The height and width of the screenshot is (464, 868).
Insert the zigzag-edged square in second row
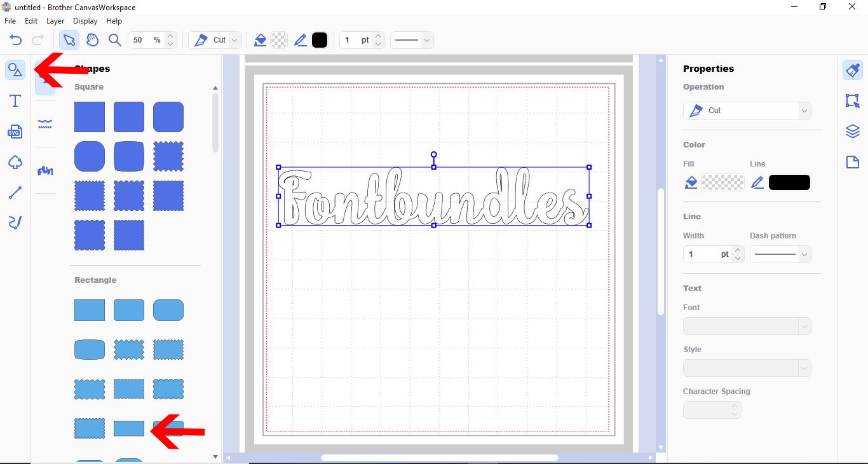pos(168,156)
